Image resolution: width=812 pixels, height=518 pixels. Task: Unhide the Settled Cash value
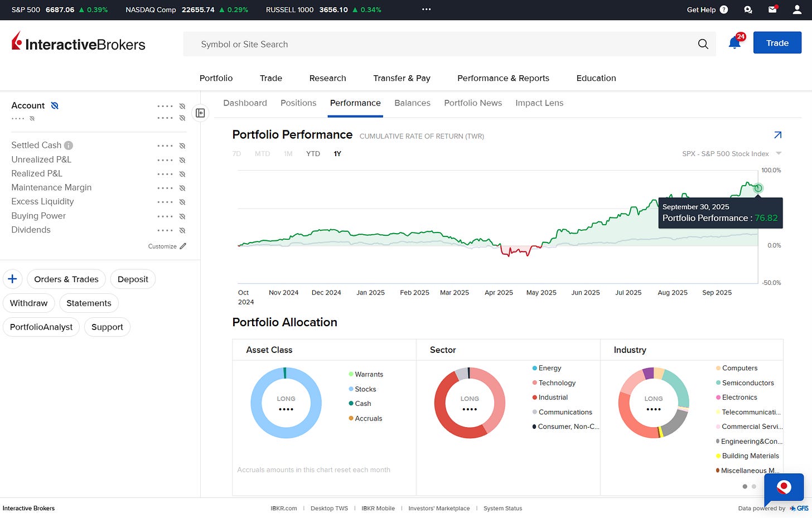pyautogui.click(x=182, y=146)
